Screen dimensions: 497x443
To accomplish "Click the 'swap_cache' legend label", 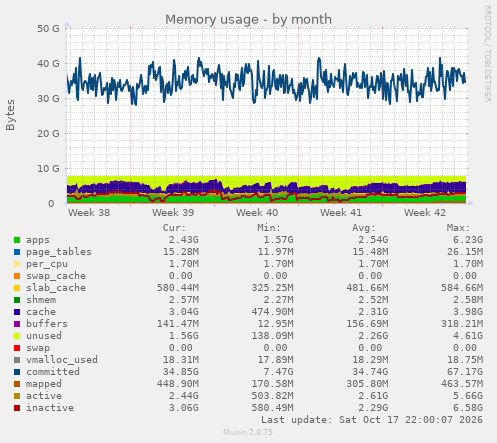I will coord(56,276).
